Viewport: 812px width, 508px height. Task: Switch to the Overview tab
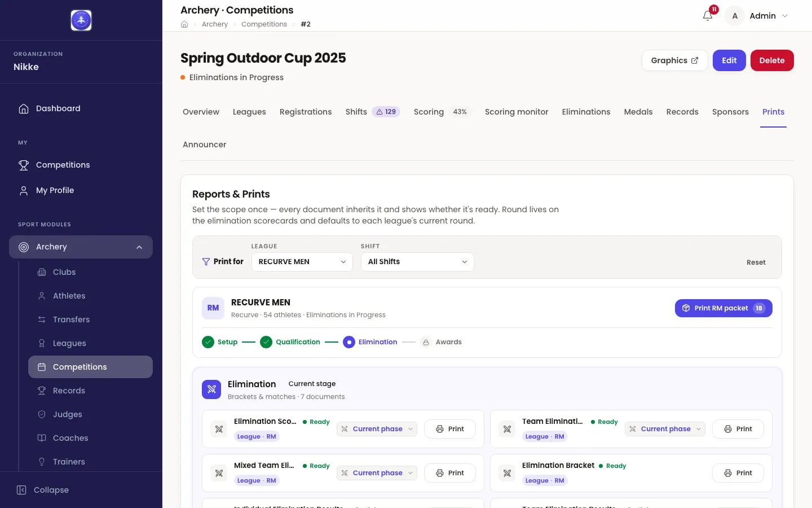pyautogui.click(x=201, y=112)
